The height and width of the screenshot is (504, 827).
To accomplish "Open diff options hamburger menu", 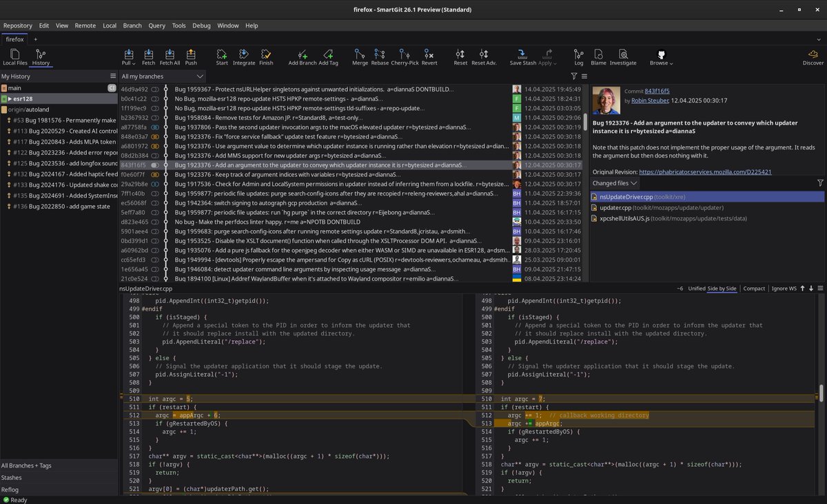I will [820, 288].
